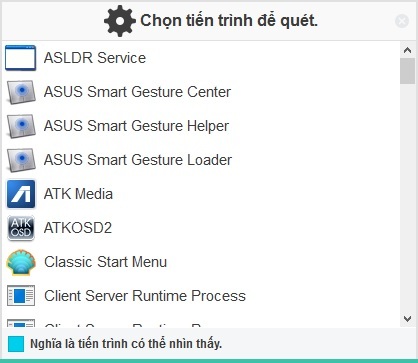Screen dimensions: 418x363
Task: Click the ASUS Smart Gesture Center icon
Action: pyautogui.click(x=21, y=92)
